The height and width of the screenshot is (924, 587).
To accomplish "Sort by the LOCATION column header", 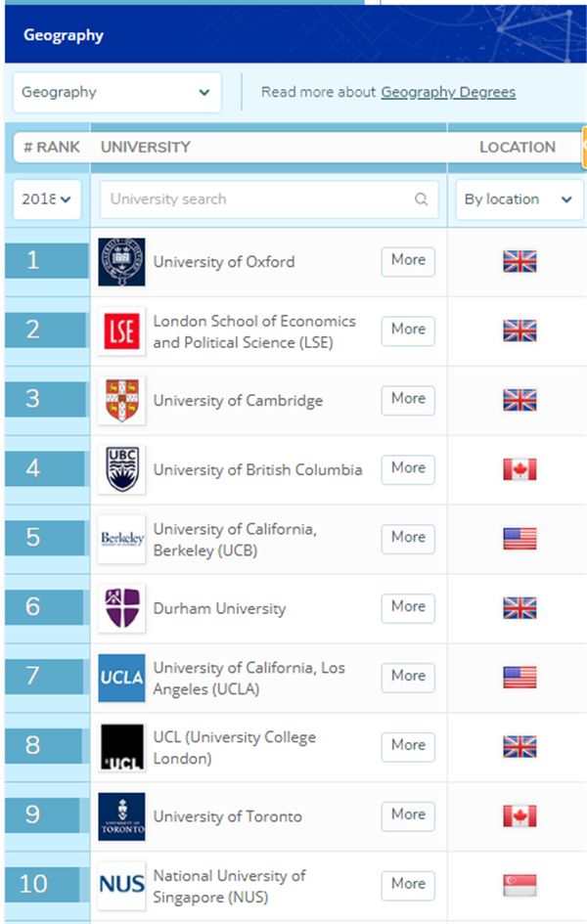I will [x=518, y=147].
